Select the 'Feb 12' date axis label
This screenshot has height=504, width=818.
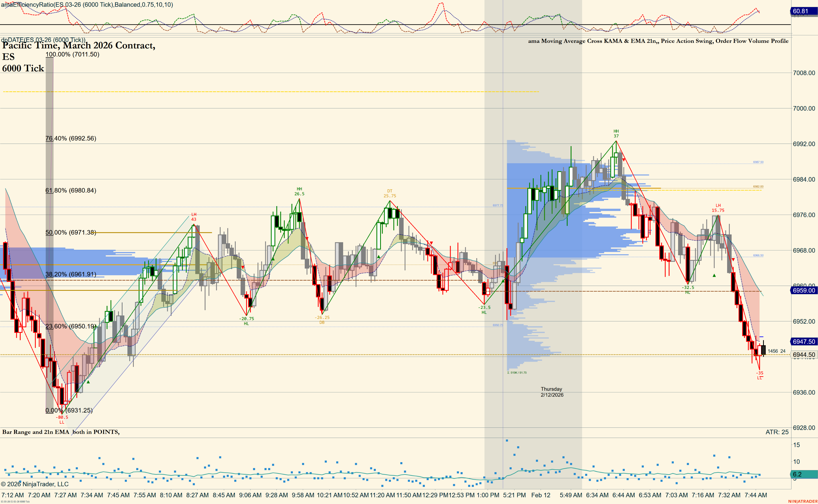[x=541, y=495]
